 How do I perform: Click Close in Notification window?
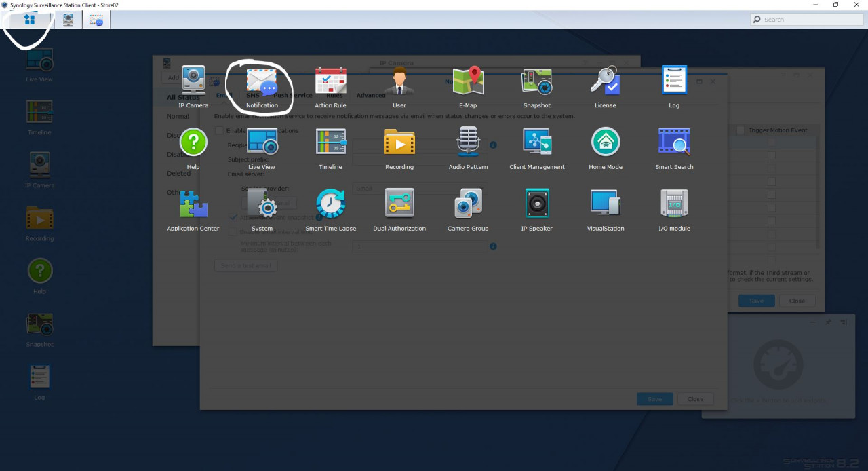pyautogui.click(x=695, y=399)
